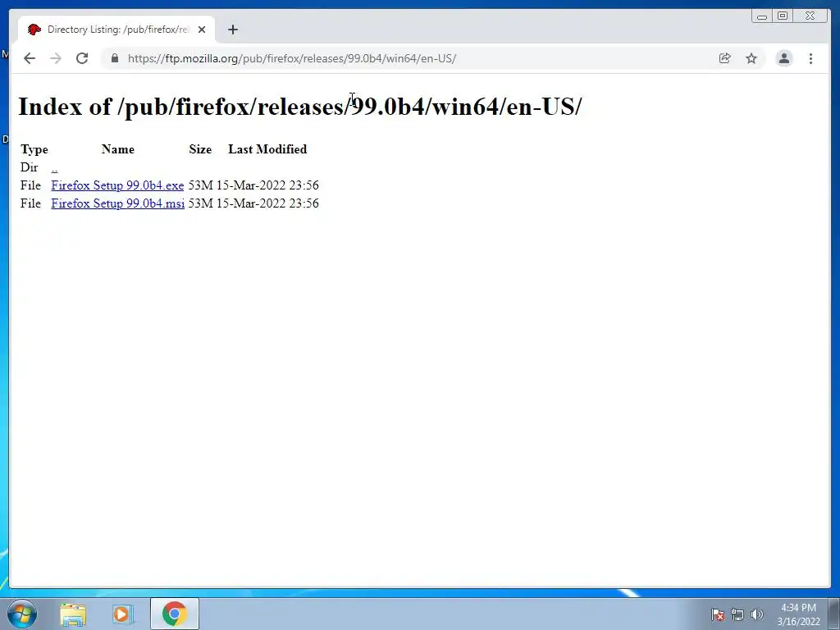Open Chrome's three-dot menu
The width and height of the screenshot is (840, 630).
point(811,58)
